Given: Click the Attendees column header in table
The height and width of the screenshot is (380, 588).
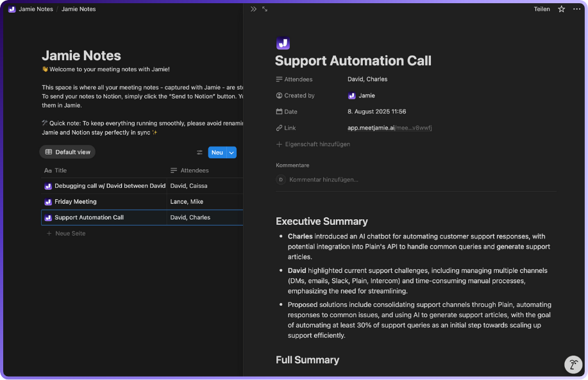Looking at the screenshot, I should click(189, 170).
